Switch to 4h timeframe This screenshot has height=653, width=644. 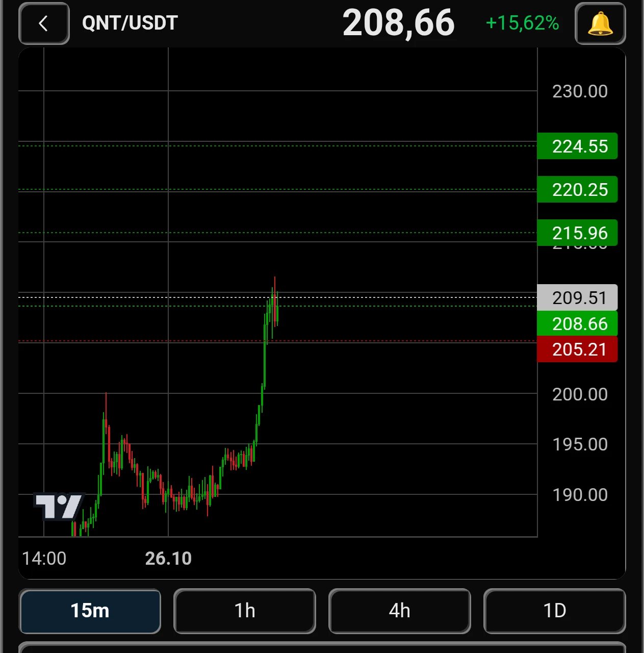(x=400, y=611)
